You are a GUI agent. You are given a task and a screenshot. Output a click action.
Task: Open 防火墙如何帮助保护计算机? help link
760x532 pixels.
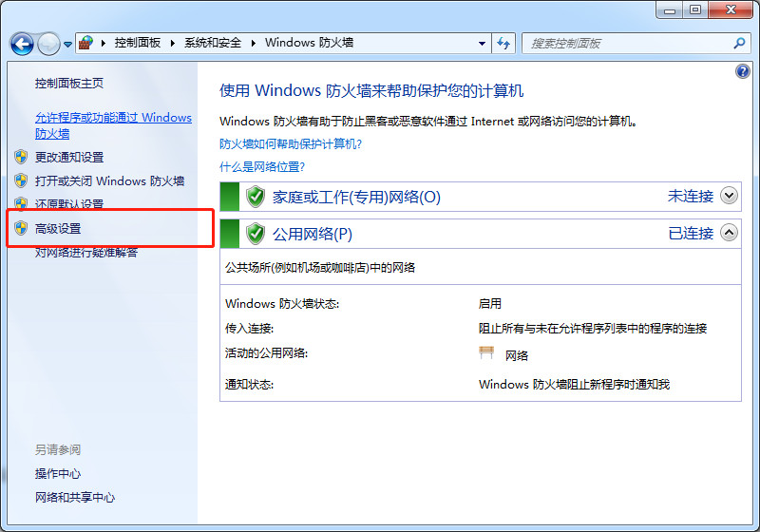(291, 143)
